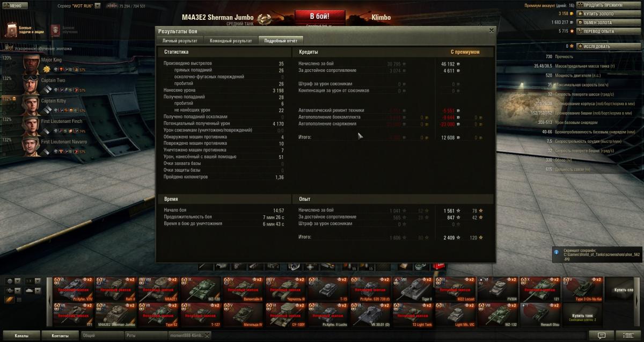Viewport: 644px width, 342px height.
Task: Select Черчилль III tank in carousel
Action: pyautogui.click(x=286, y=289)
